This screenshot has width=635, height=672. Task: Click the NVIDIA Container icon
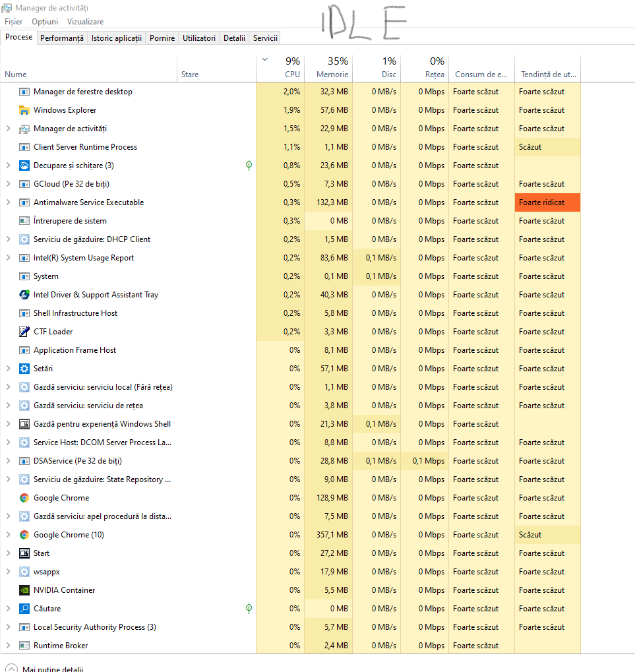pyautogui.click(x=24, y=590)
